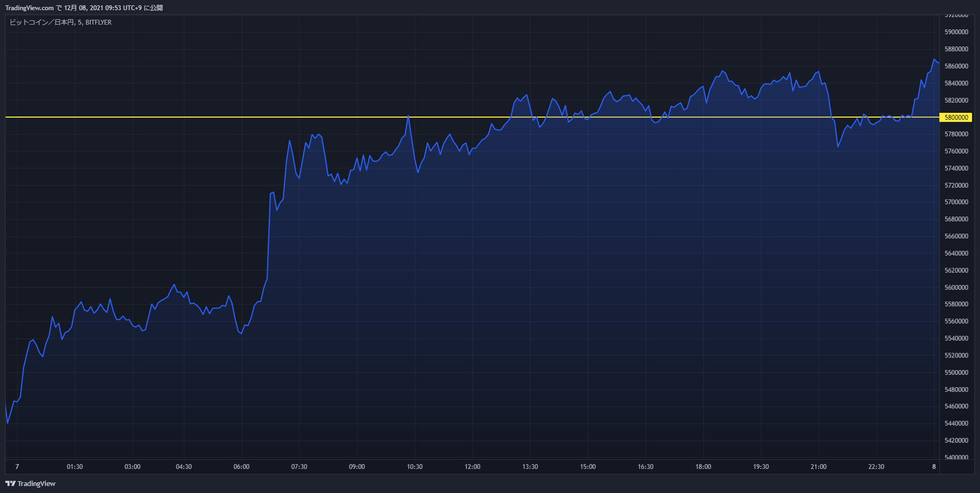Image resolution: width=980 pixels, height=493 pixels.
Task: Click the TradingView logo icon
Action: 10,483
